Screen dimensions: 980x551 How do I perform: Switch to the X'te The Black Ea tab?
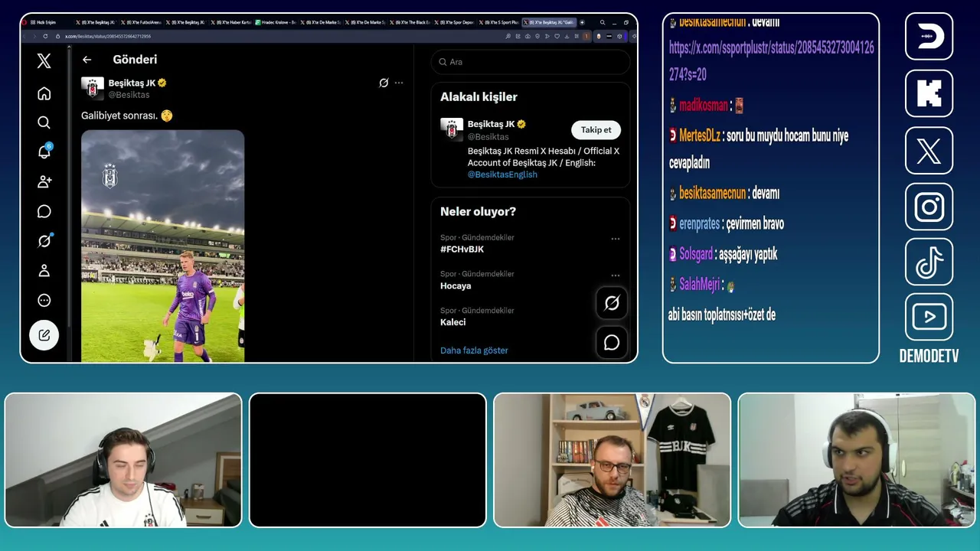(409, 23)
